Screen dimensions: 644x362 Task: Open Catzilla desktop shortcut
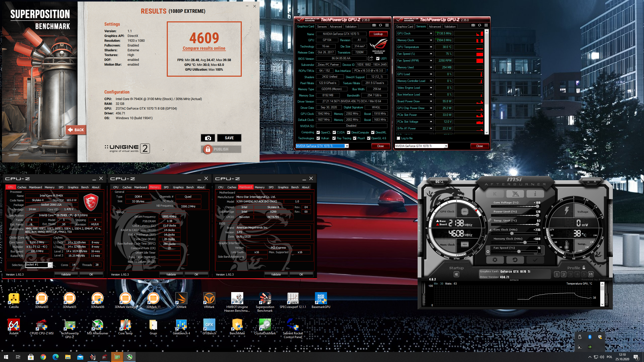[x=14, y=300]
